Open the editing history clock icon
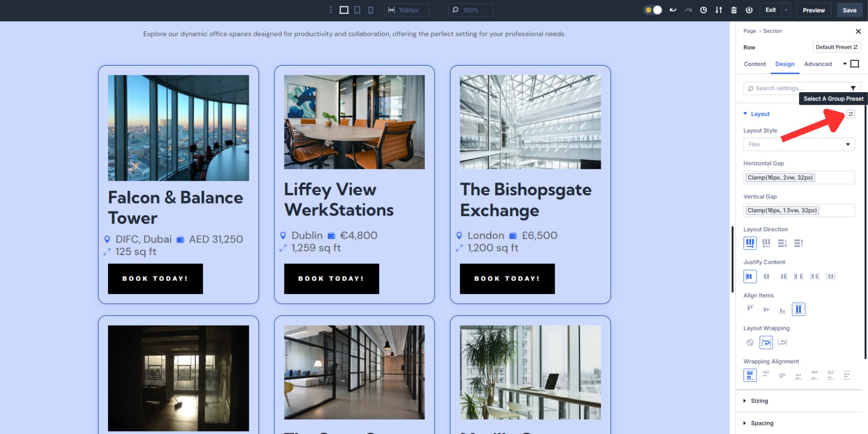This screenshot has width=868, height=434. (704, 10)
